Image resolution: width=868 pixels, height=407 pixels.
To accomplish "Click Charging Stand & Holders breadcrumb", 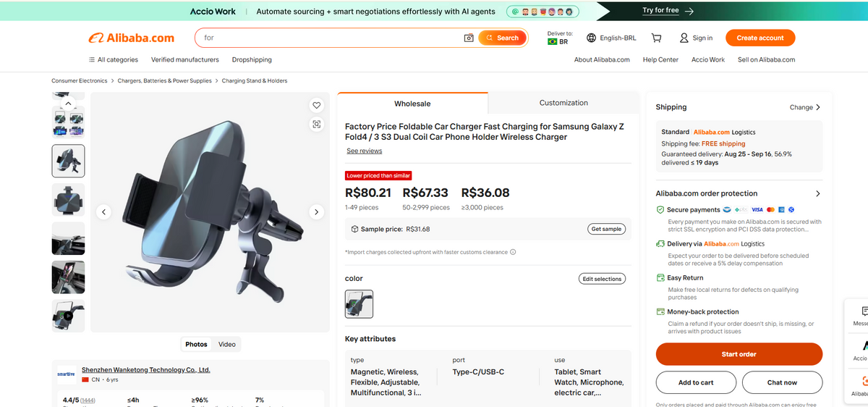I will (x=255, y=80).
